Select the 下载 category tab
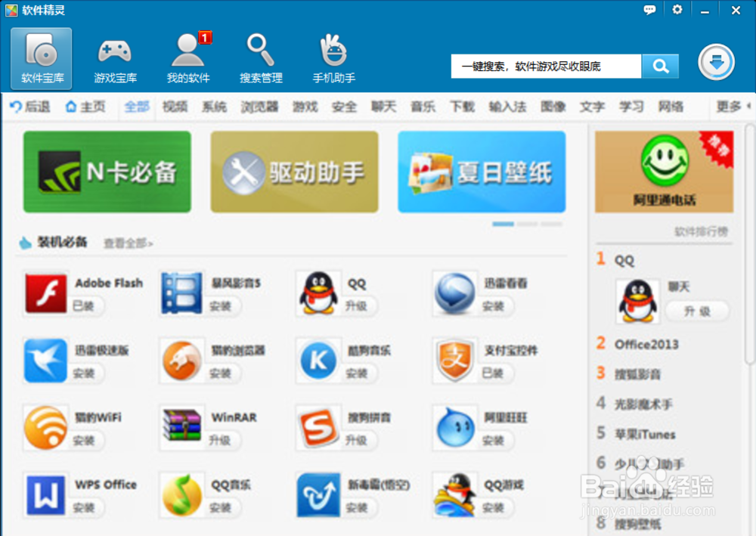The height and width of the screenshot is (536, 756). [x=462, y=107]
